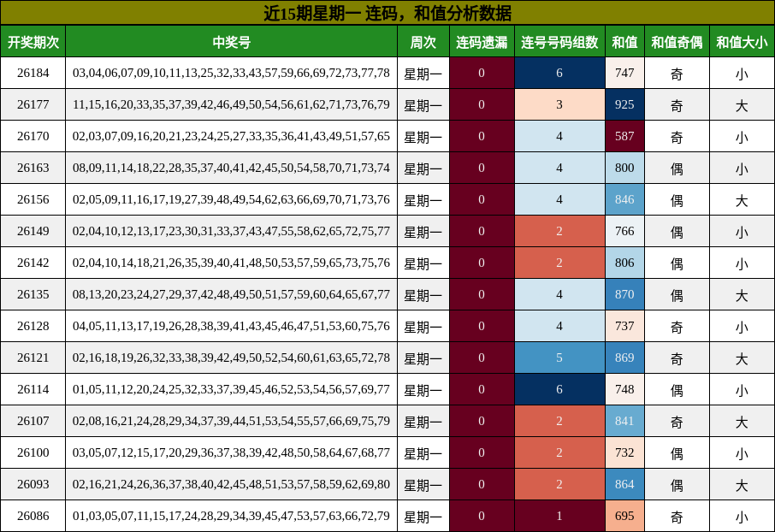
Task: Click sum value 869
Action: click(x=624, y=358)
